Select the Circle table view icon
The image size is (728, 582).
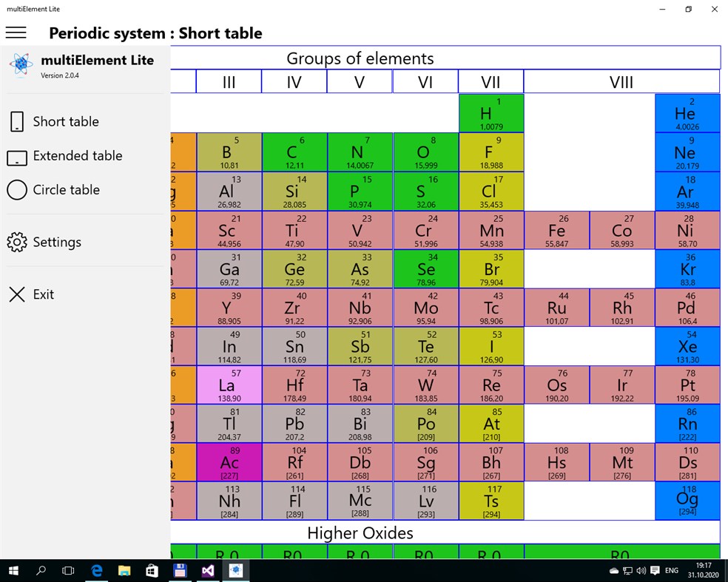click(16, 190)
